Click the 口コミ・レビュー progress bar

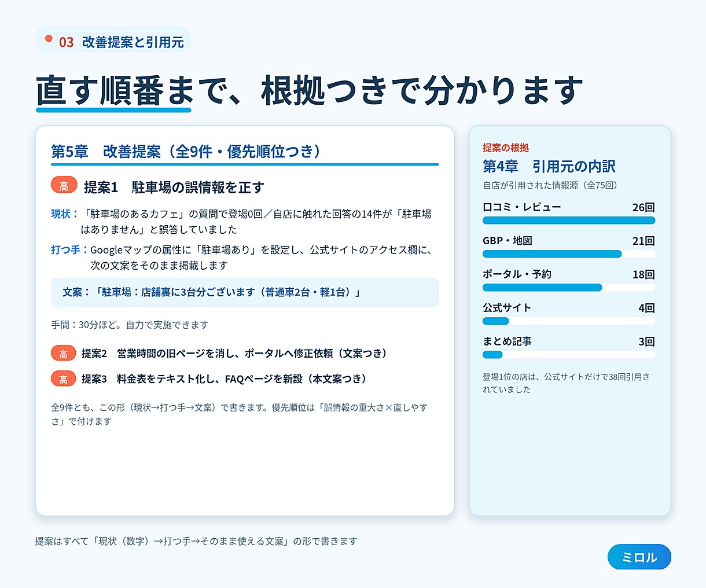pos(569,220)
